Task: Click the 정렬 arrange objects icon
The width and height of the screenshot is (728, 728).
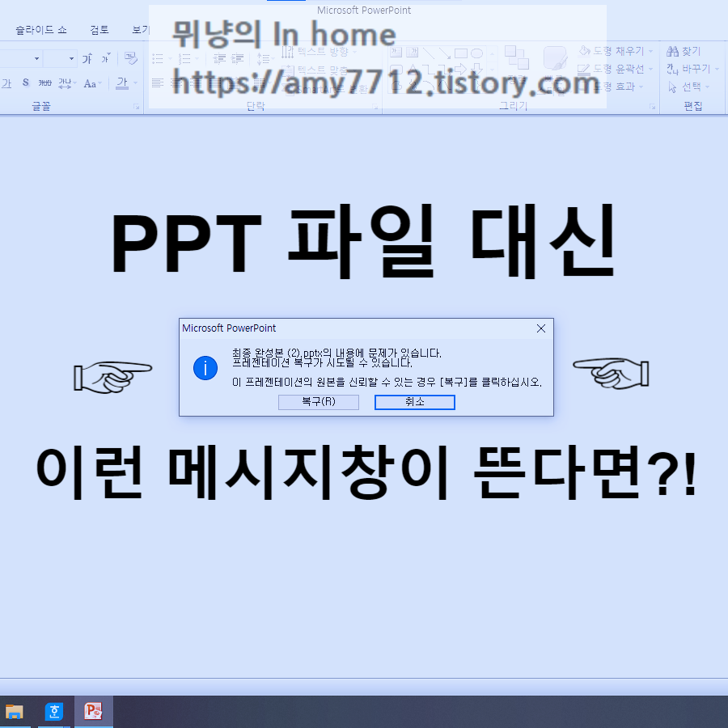Action: click(516, 58)
